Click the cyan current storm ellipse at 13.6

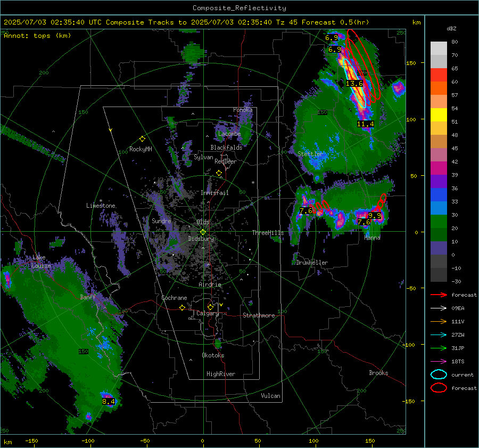(353, 83)
